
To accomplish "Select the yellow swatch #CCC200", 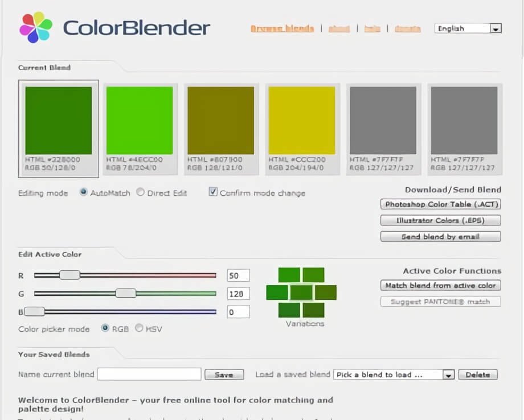I will pyautogui.click(x=302, y=121).
